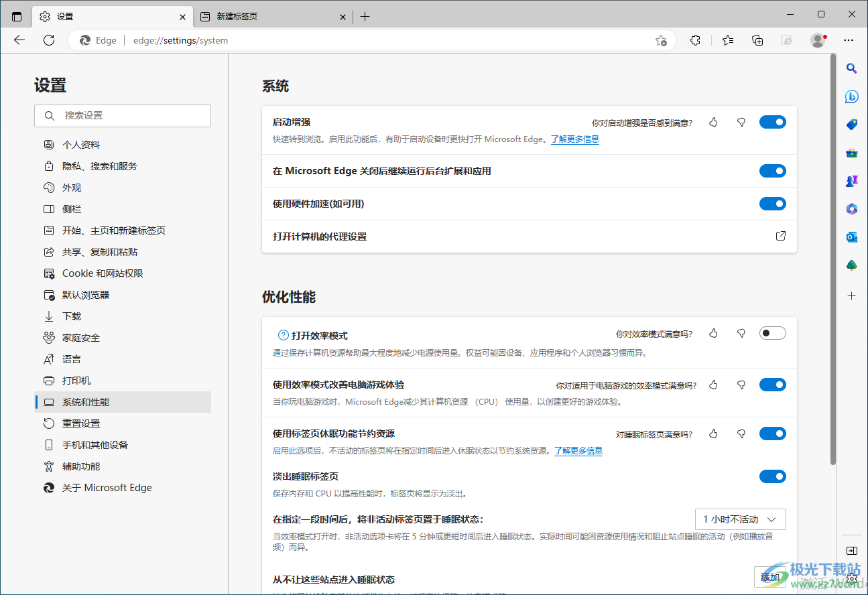This screenshot has height=595, width=868.
Task: Select 开始、主页和新建标签页 menu item
Action: point(123,230)
